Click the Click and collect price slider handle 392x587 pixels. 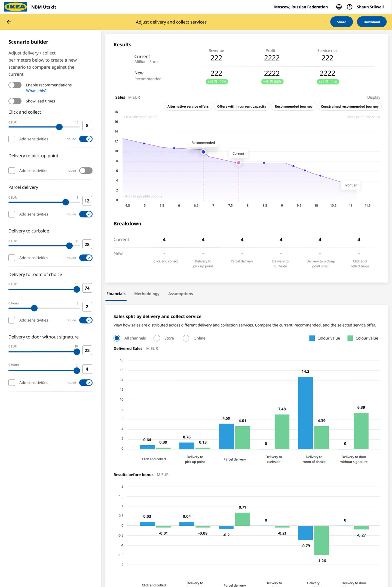click(x=59, y=127)
